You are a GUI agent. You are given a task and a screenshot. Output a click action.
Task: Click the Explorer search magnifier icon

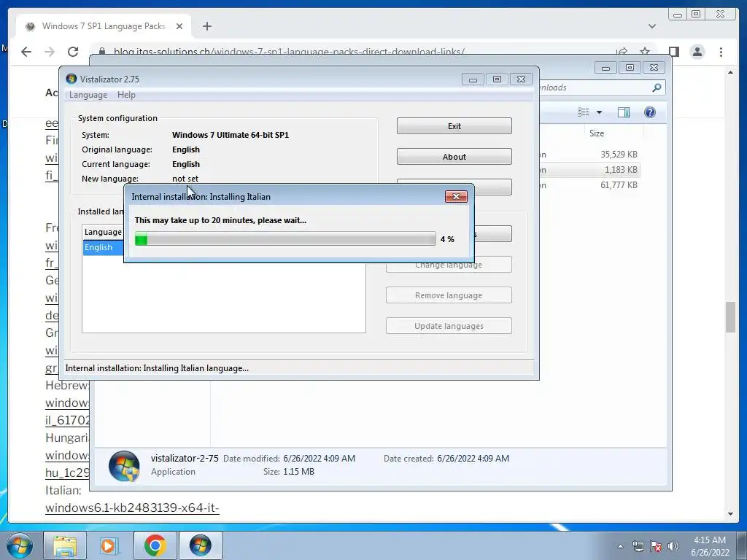(657, 87)
